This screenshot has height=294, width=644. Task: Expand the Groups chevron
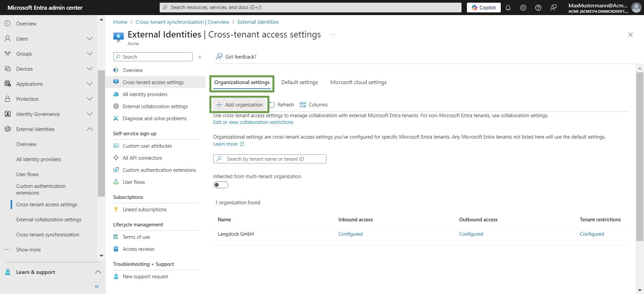tap(90, 54)
